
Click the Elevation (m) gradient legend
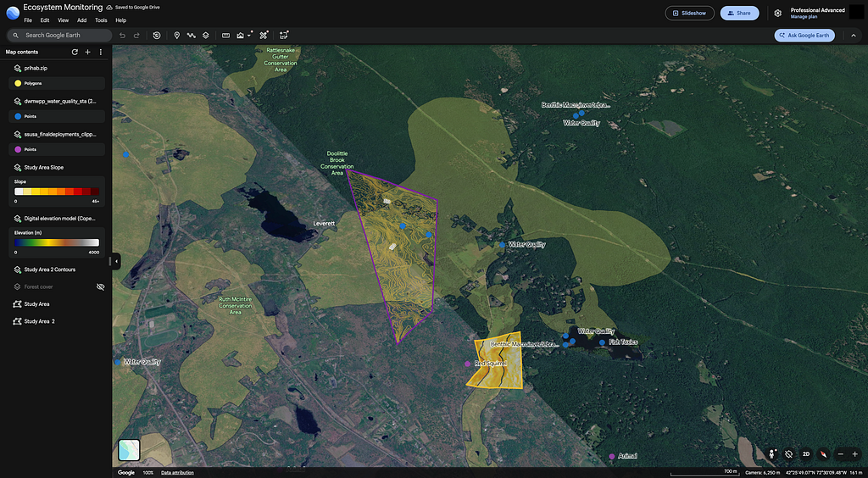(57, 242)
